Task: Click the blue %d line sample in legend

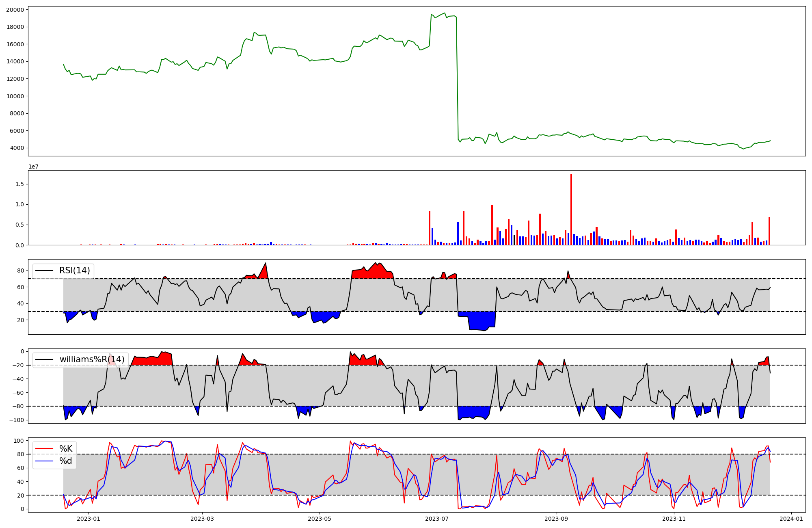Action: click(x=44, y=461)
